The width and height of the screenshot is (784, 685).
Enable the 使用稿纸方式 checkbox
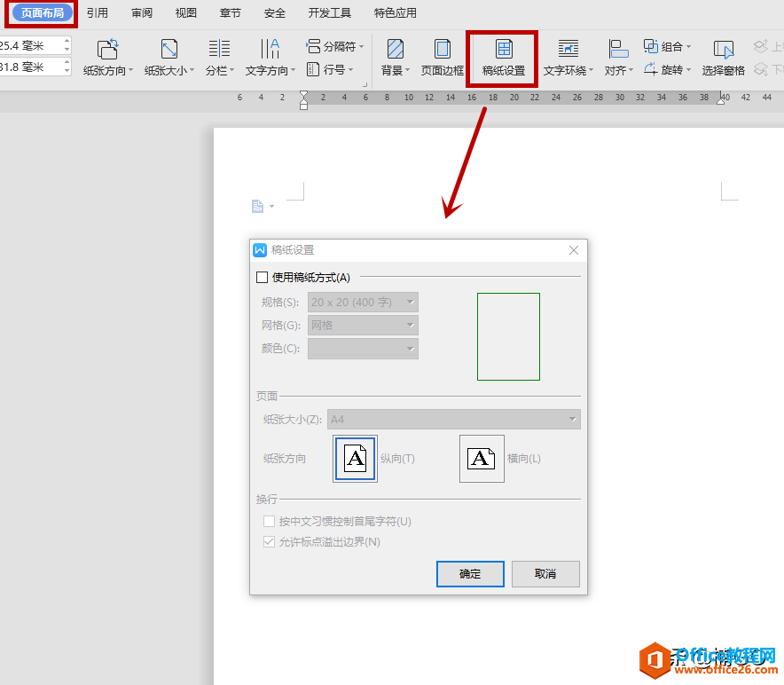coord(262,277)
